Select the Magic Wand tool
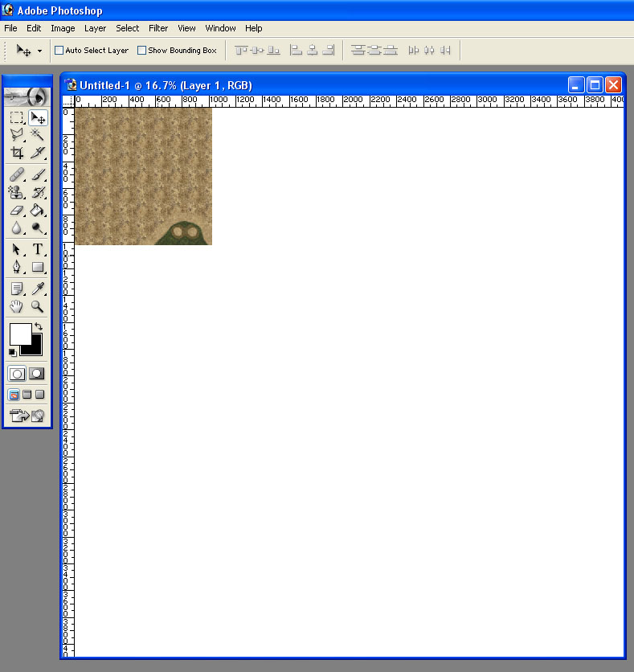Viewport: 634px width, 672px height. click(38, 135)
